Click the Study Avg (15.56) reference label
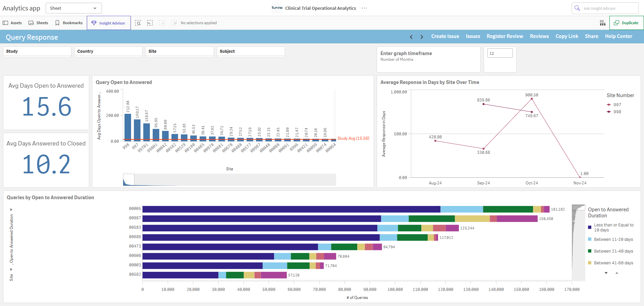The height and width of the screenshot is (306, 644). click(353, 138)
